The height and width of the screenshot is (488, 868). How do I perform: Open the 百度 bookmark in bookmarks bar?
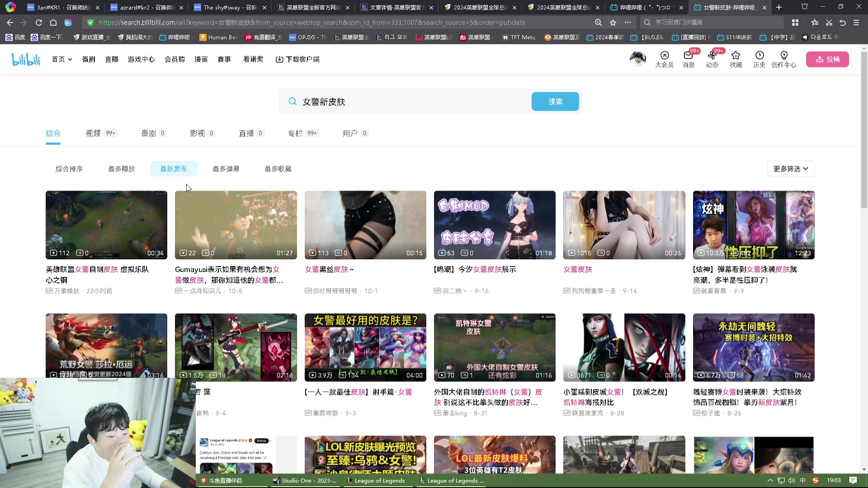[15, 37]
